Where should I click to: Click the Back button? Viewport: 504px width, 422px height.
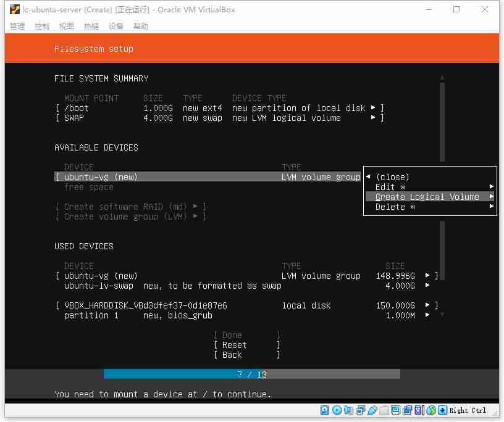pyautogui.click(x=246, y=355)
